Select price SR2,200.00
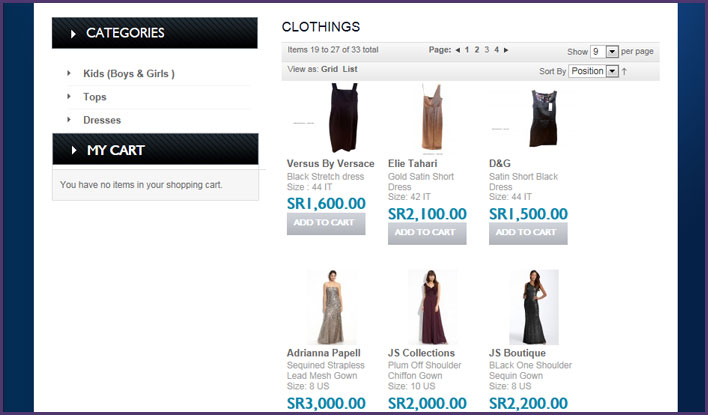708x415 pixels. (x=528, y=403)
